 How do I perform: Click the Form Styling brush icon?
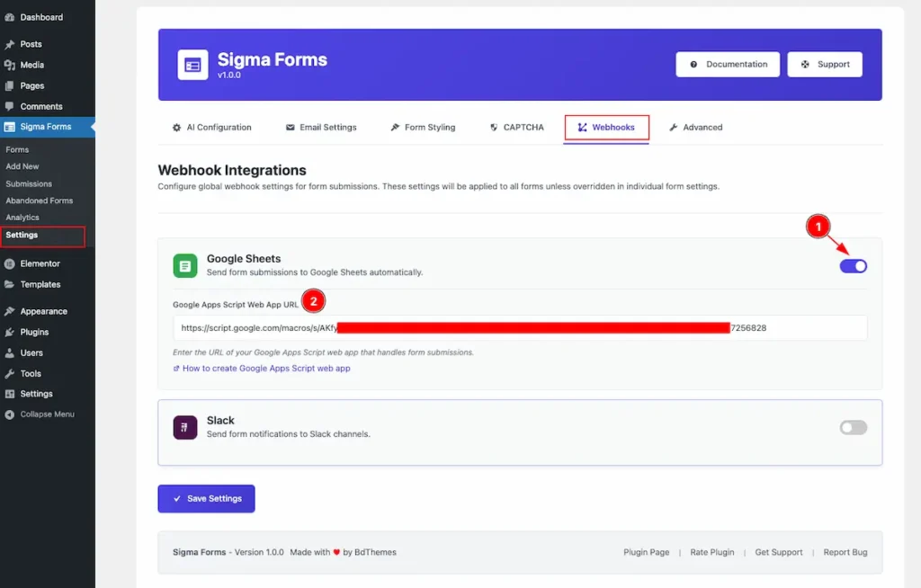395,128
